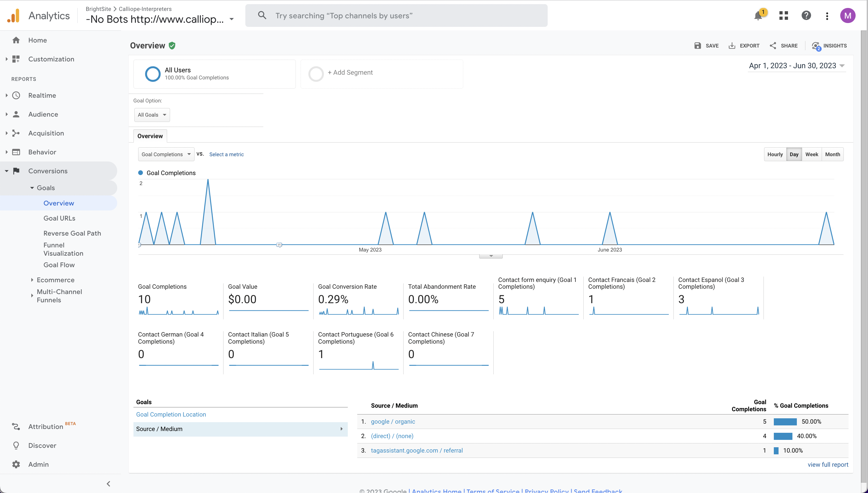Click the Share report icon
Viewport: 868px width, 493px height.
(x=773, y=46)
